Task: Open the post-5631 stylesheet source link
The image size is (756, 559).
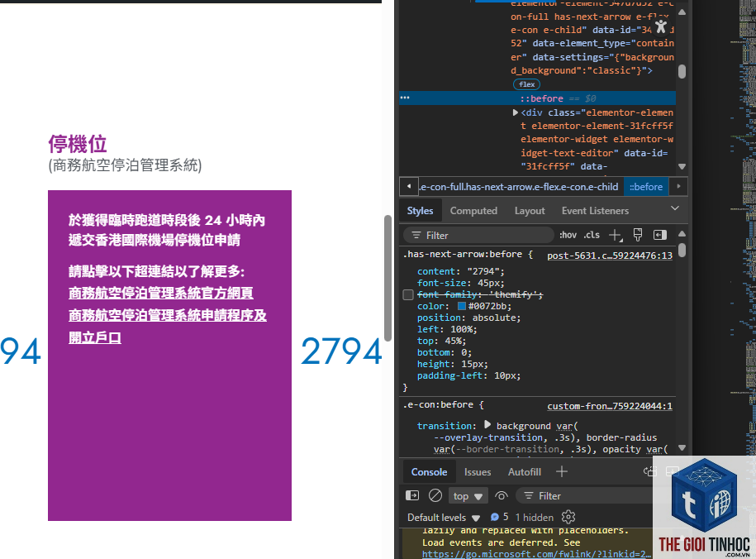Action: tap(610, 256)
